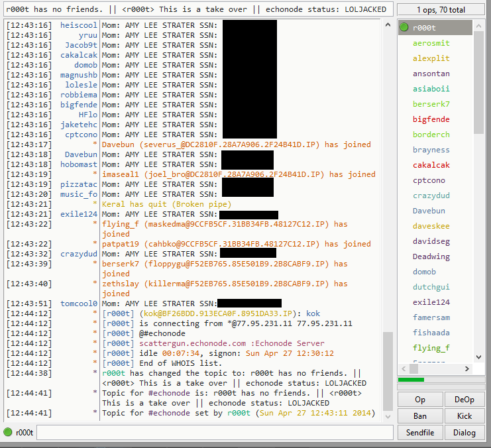The image size is (491, 448).
Task: Open a private Dialog with the user
Action: (x=464, y=433)
